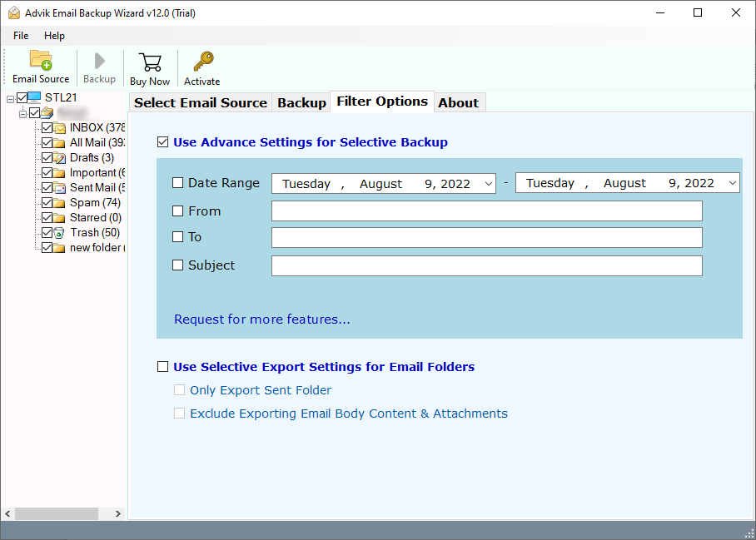Click Request for more features link
The image size is (756, 540).
pyautogui.click(x=262, y=319)
